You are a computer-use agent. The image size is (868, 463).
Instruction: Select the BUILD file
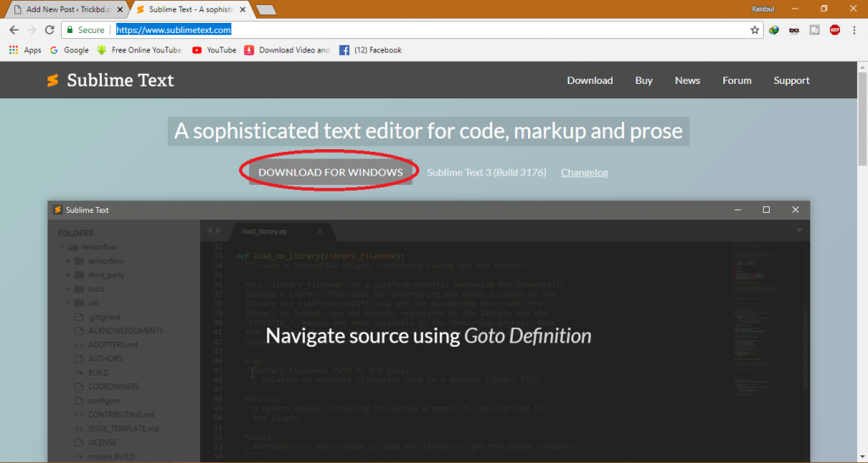(x=98, y=373)
